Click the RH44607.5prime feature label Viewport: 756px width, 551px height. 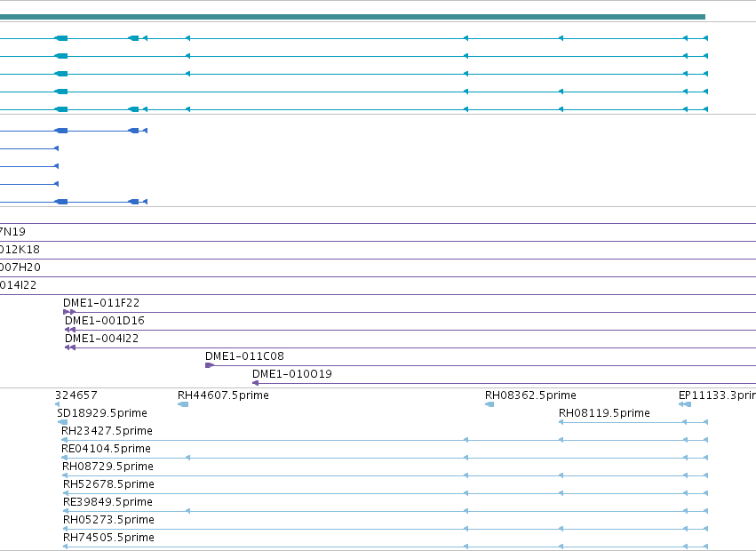(223, 395)
